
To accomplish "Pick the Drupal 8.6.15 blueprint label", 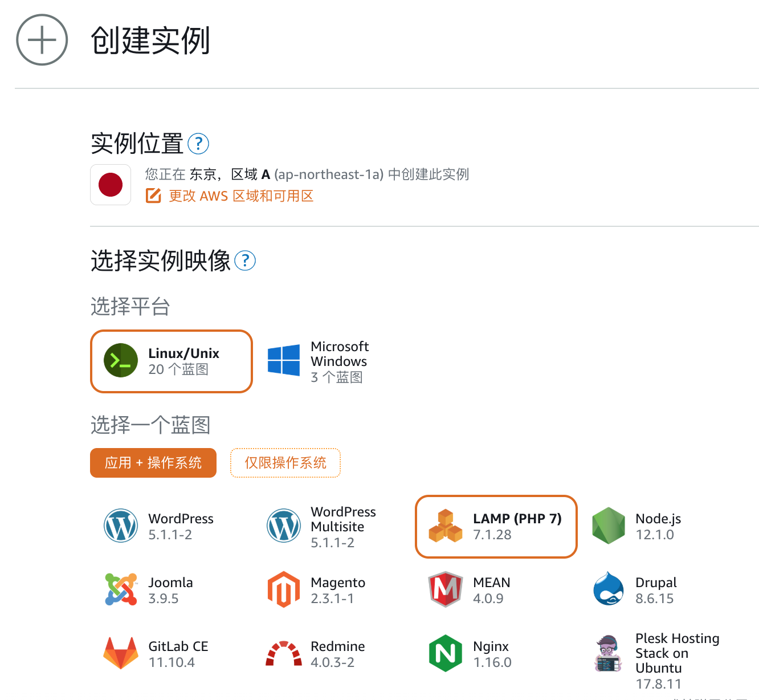I will pyautogui.click(x=656, y=591).
